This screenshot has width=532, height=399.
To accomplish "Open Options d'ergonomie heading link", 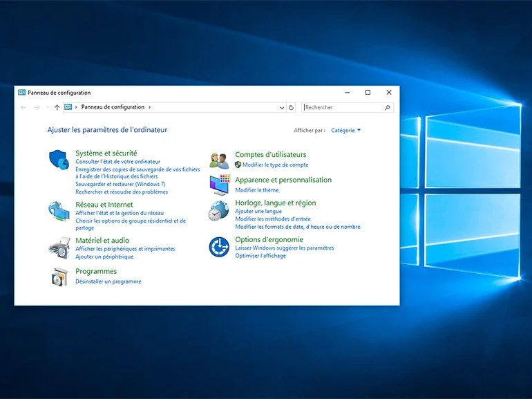I will [269, 239].
